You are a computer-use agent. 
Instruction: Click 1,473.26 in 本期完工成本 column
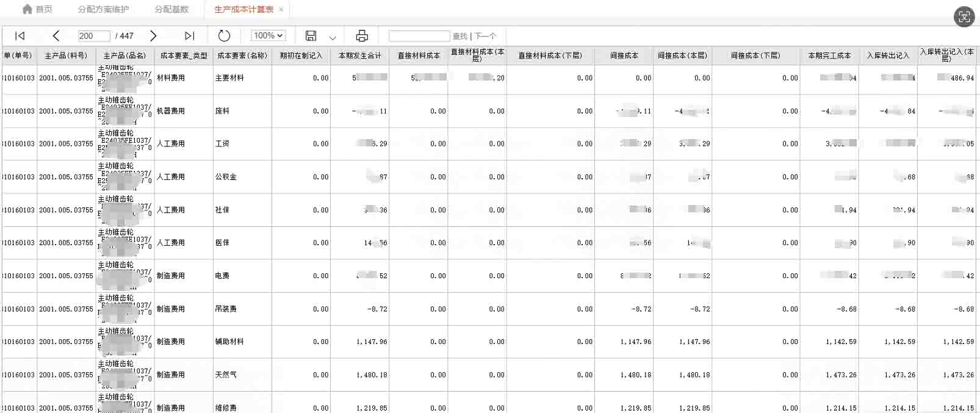841,375
